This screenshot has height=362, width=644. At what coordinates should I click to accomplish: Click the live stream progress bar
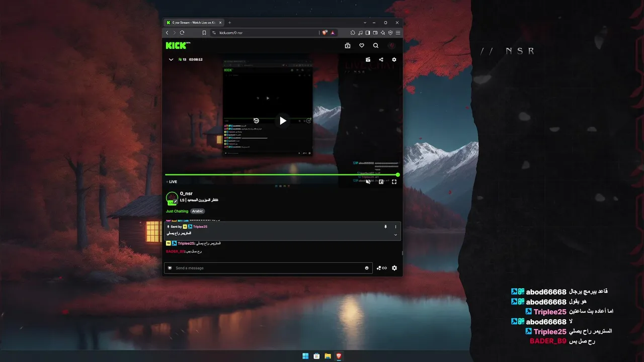coord(282,175)
